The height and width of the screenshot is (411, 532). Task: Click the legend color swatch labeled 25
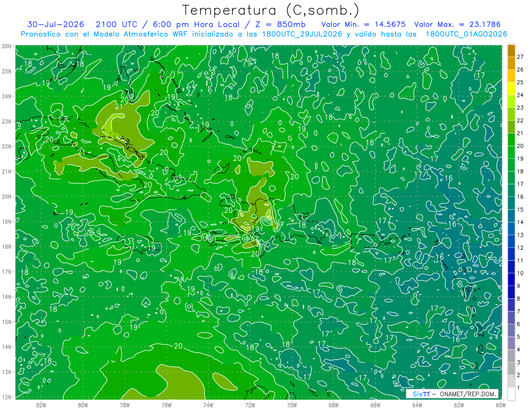pos(511,76)
